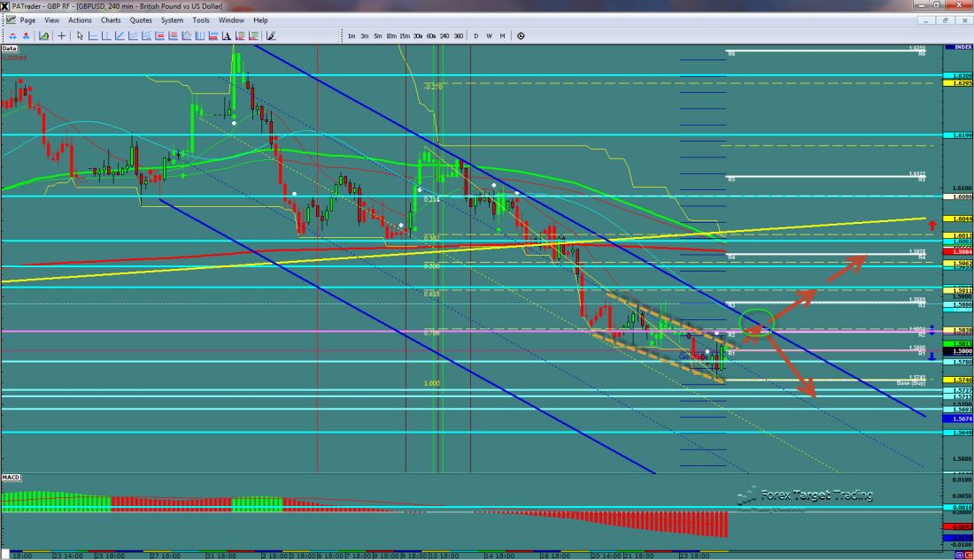Click the cyan 0.0016 MACD value marker

tap(958, 508)
